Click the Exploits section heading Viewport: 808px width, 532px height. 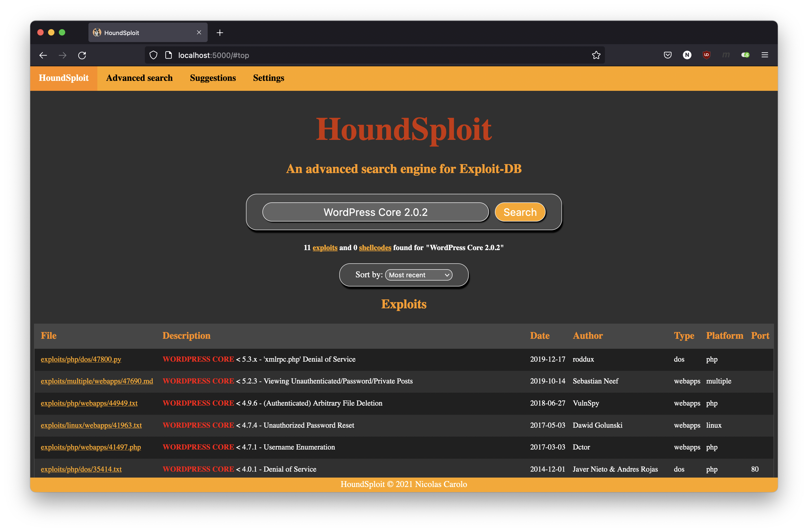(x=404, y=304)
